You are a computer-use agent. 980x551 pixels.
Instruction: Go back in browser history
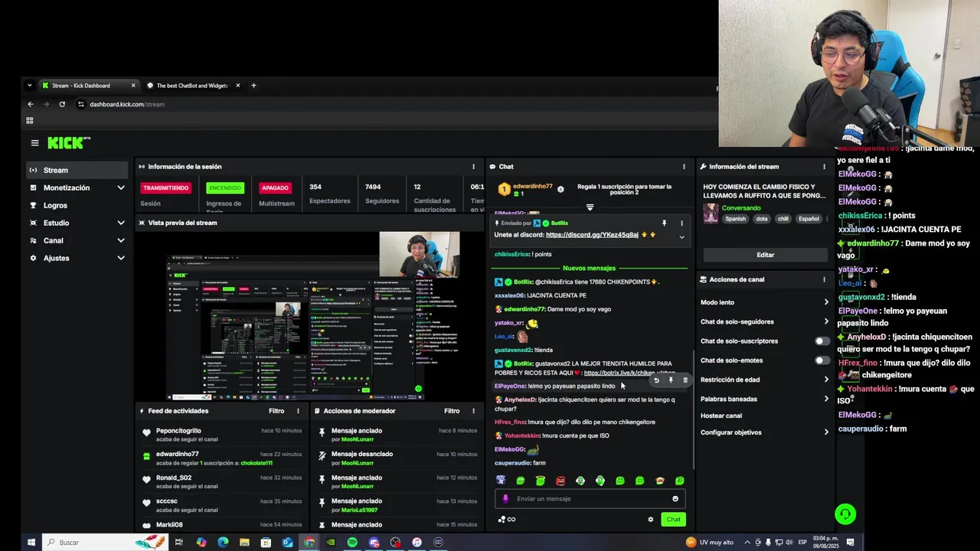tap(31, 104)
